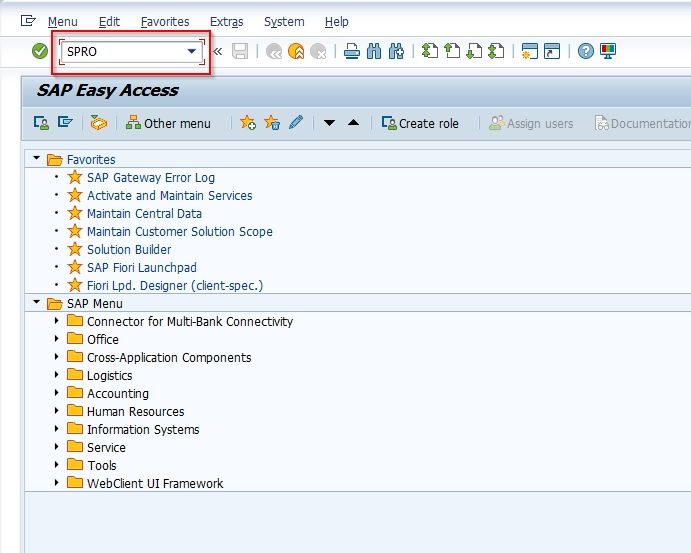This screenshot has width=691, height=553.
Task: Open the System menu
Action: click(x=284, y=22)
